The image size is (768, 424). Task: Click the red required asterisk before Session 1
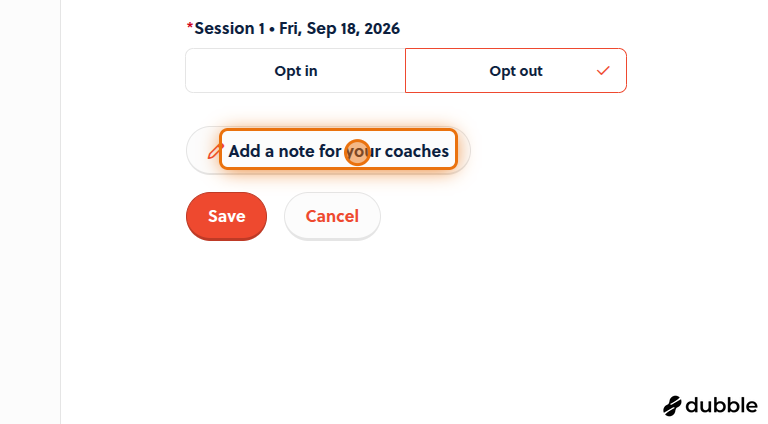pyautogui.click(x=190, y=27)
